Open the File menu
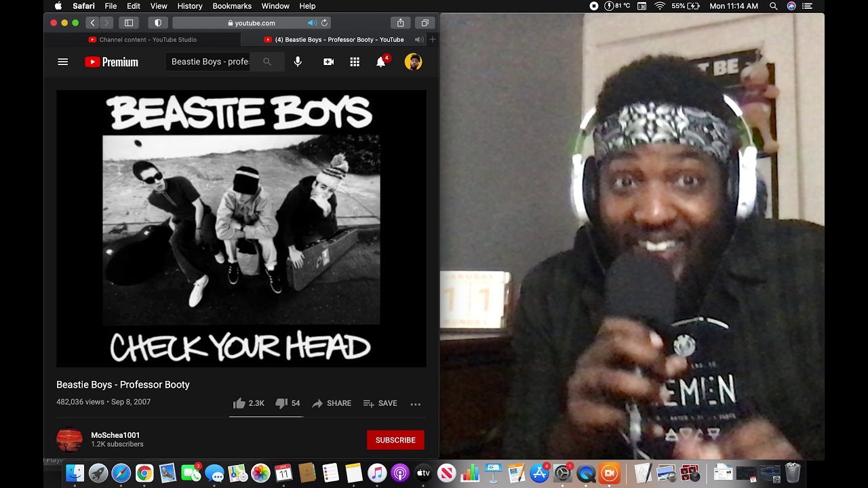 point(111,6)
